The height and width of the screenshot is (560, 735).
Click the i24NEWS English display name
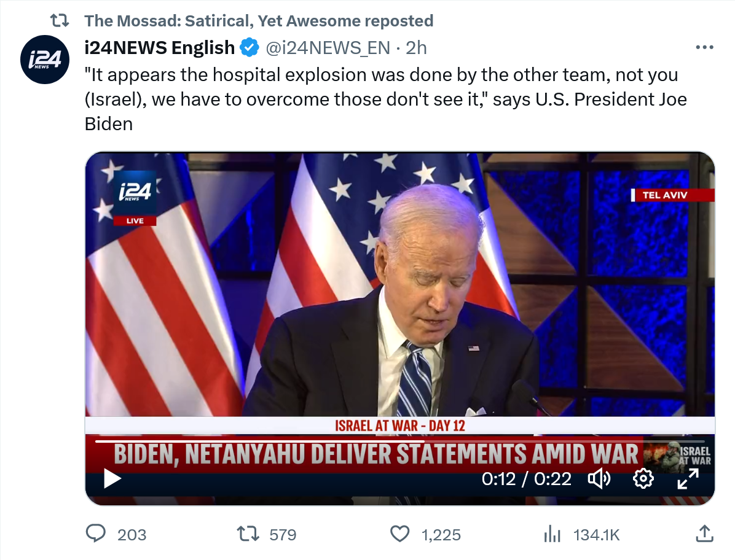coord(159,47)
